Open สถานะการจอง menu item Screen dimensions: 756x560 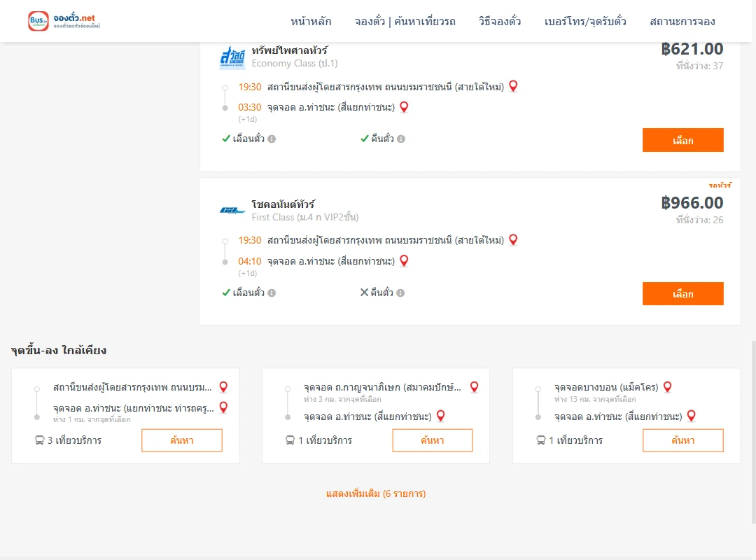click(682, 21)
